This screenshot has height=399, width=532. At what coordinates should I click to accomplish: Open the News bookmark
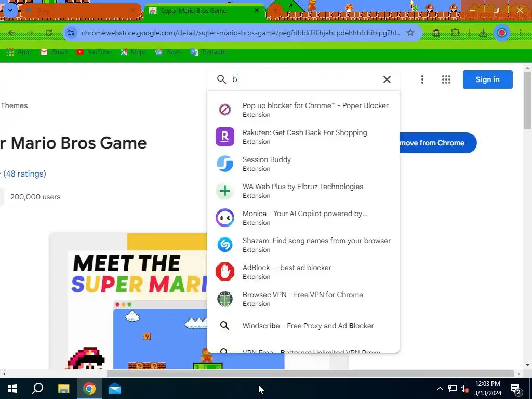pyautogui.click(x=168, y=52)
